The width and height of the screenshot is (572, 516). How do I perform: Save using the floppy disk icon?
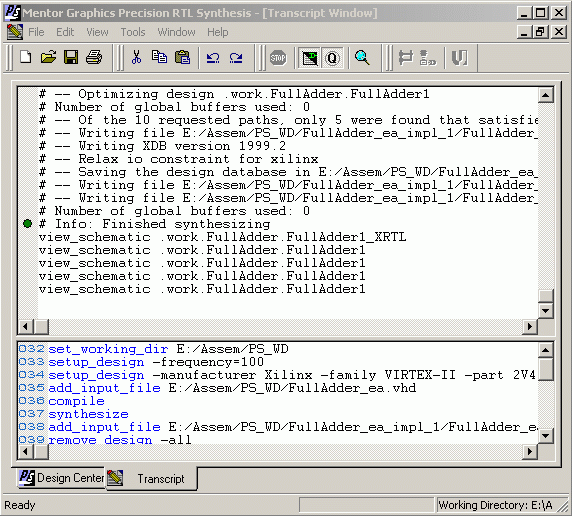[71, 57]
